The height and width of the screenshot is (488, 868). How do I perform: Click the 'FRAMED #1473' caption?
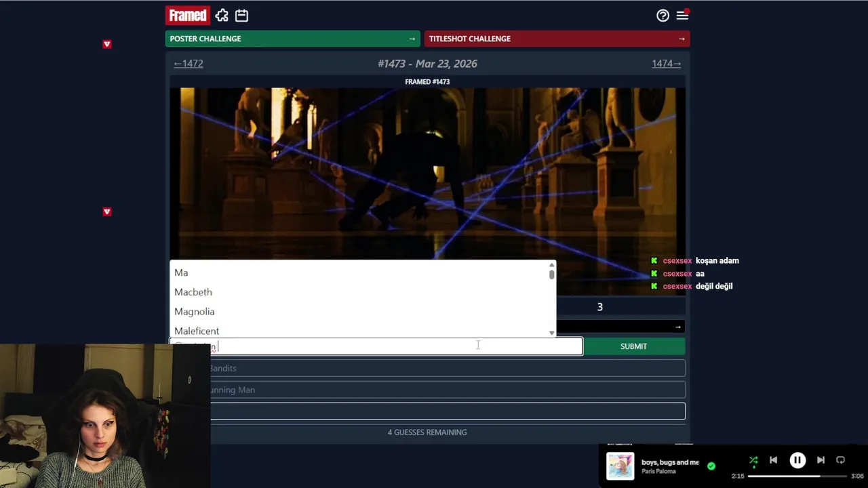click(x=427, y=82)
